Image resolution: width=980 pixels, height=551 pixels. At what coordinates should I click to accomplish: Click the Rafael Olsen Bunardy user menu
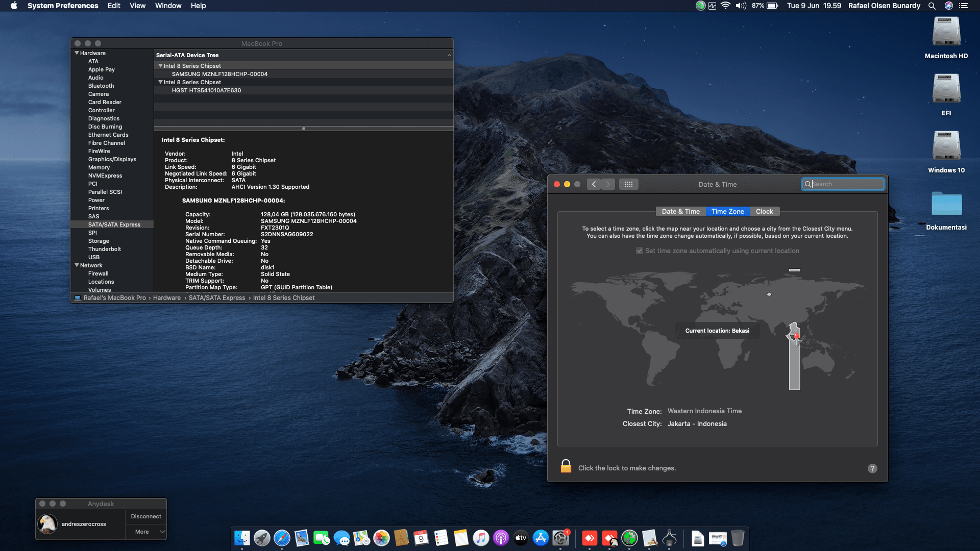click(x=884, y=6)
